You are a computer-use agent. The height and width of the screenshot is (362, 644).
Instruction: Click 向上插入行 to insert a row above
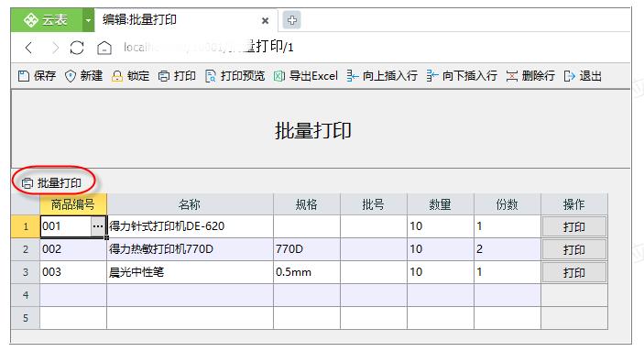point(382,76)
